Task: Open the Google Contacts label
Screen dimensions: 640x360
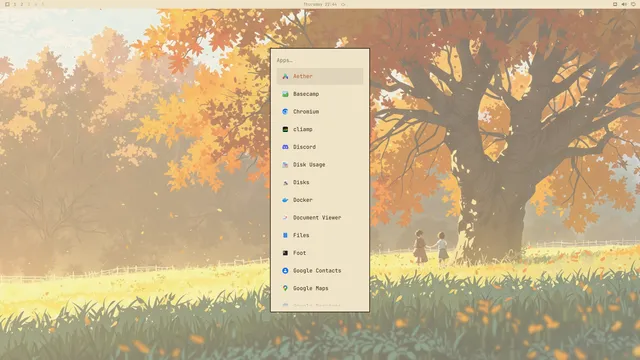Action: (x=317, y=271)
